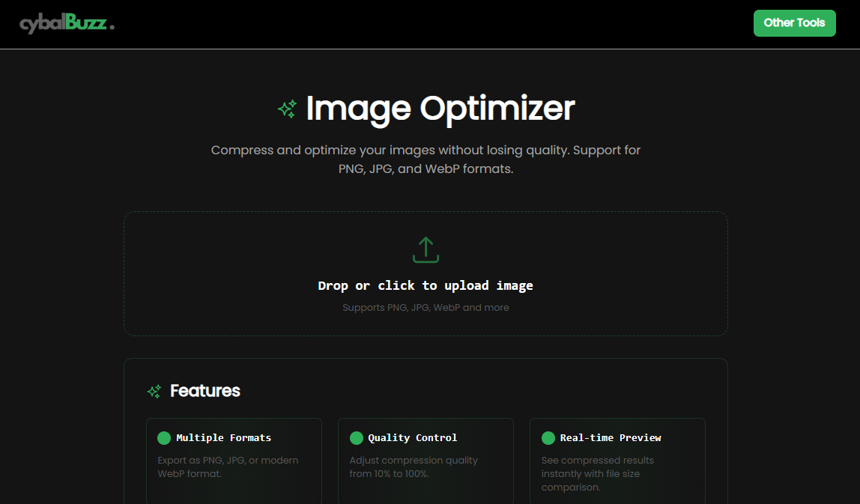Click the sparkle icon next to Features heading
Image resolution: width=860 pixels, height=504 pixels.
[x=154, y=390]
